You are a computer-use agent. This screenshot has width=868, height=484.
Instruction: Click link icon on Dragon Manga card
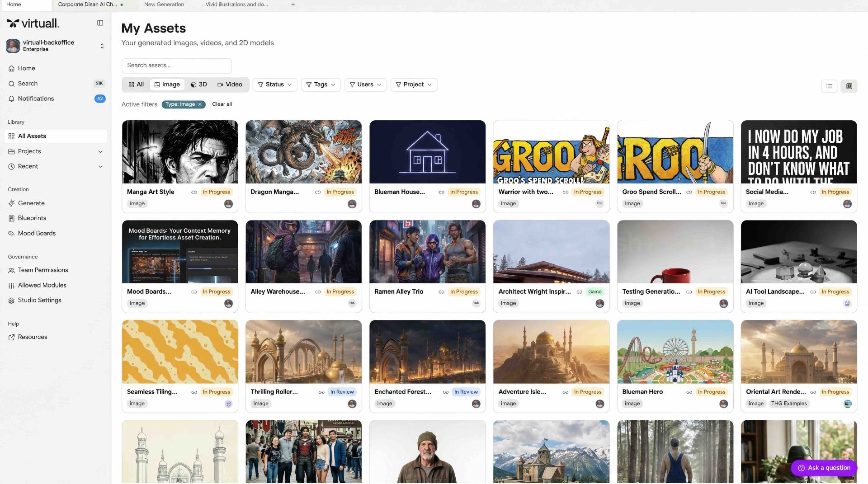point(318,192)
